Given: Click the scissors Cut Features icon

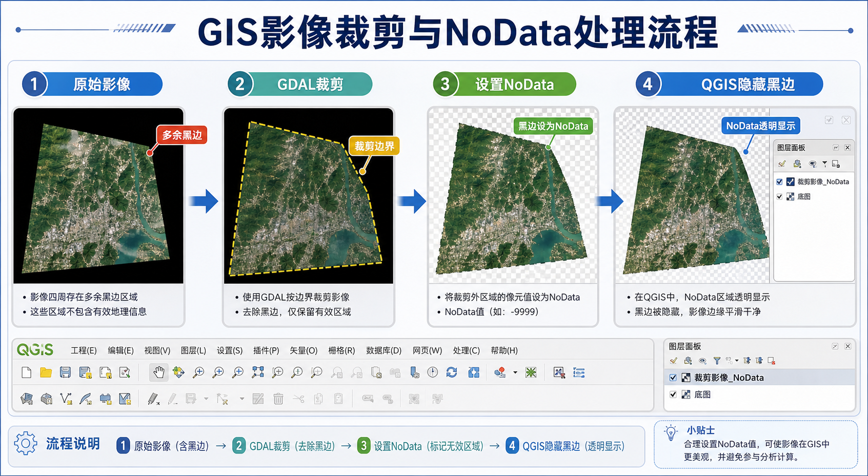Looking at the screenshot, I should click(298, 399).
